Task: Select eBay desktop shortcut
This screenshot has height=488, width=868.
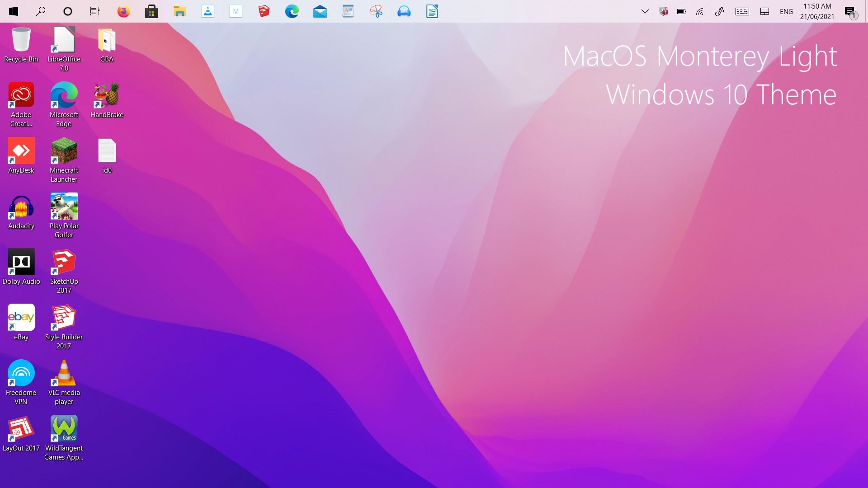Action: (21, 323)
